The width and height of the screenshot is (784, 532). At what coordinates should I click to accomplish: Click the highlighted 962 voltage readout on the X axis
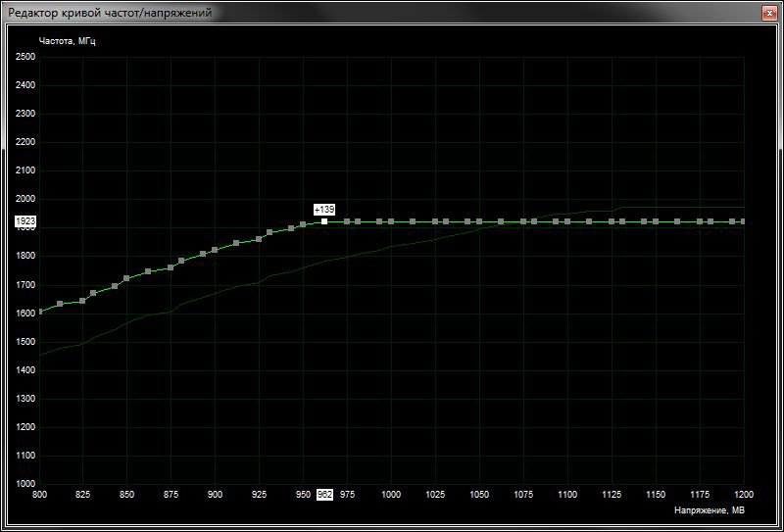click(324, 494)
